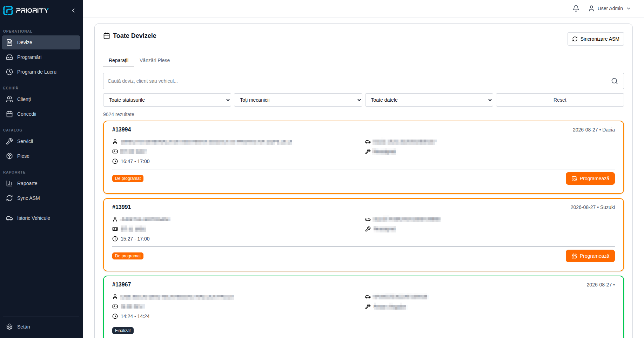Click the 2026-08-27 • Suzuki label
644x338 pixels.
(x=592, y=207)
